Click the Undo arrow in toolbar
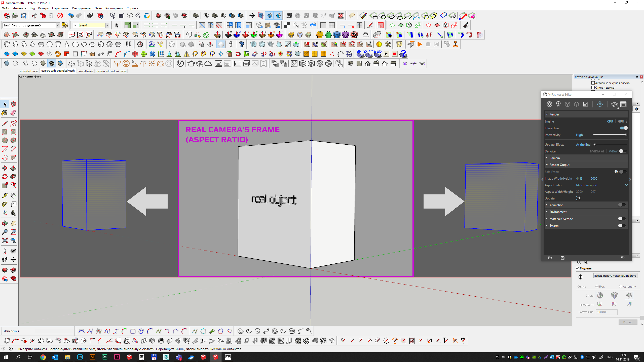Viewport: 644px width, 362px height. pyautogui.click(x=71, y=16)
